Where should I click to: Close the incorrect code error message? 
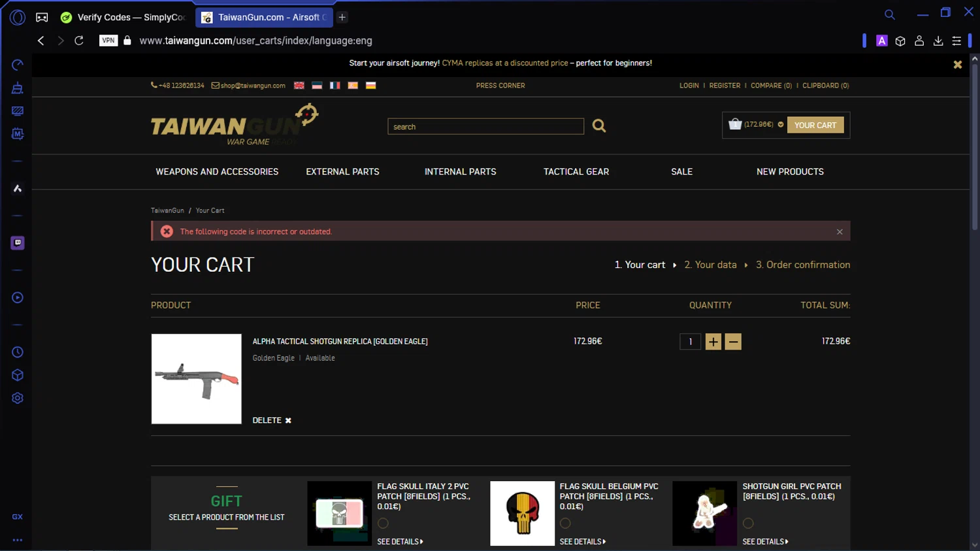click(840, 231)
